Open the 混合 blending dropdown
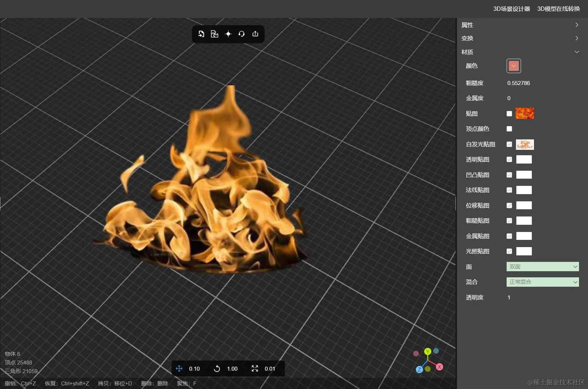 pyautogui.click(x=543, y=282)
